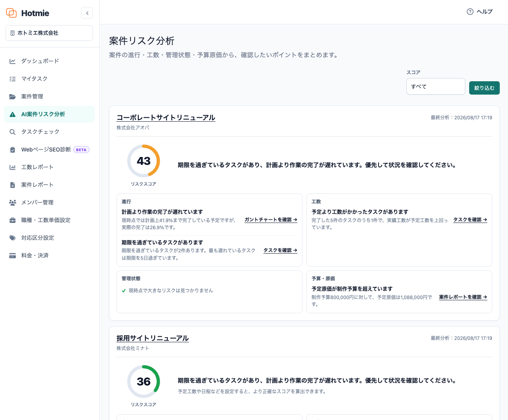
Task: Click the マイタスク checklist icon
Action: [x=13, y=79]
